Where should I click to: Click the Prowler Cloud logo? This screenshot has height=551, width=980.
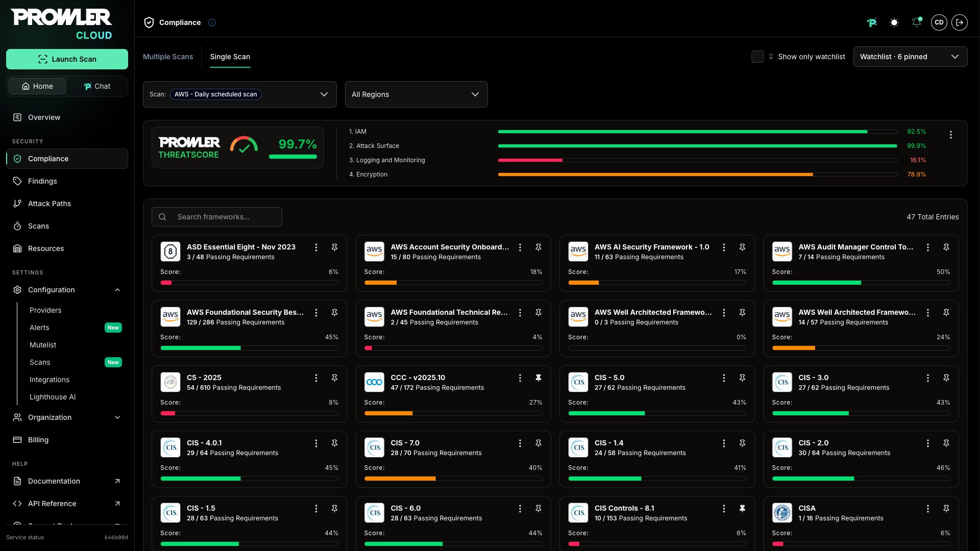[x=61, y=24]
